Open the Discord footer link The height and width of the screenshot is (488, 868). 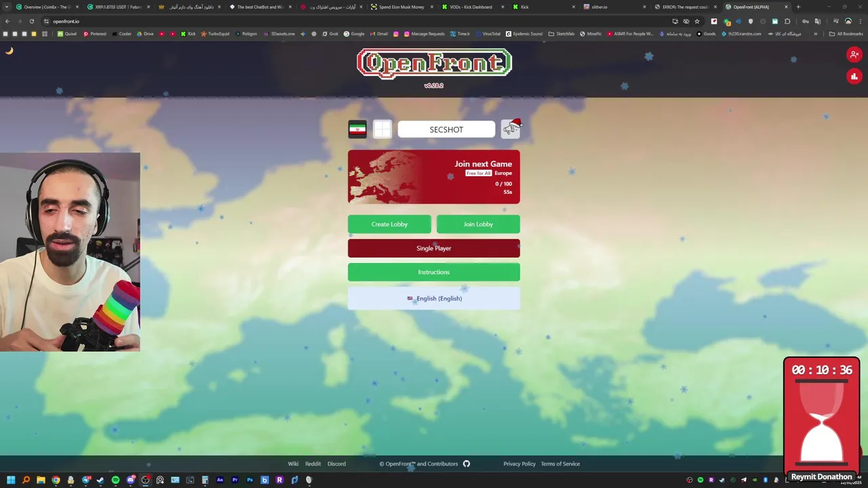tap(336, 464)
